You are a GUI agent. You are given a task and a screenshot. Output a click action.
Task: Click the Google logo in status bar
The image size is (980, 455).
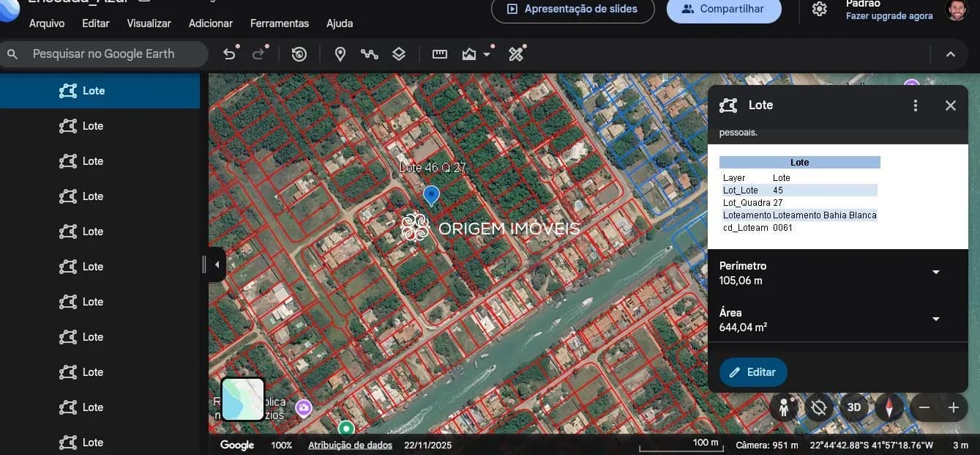[x=237, y=445]
